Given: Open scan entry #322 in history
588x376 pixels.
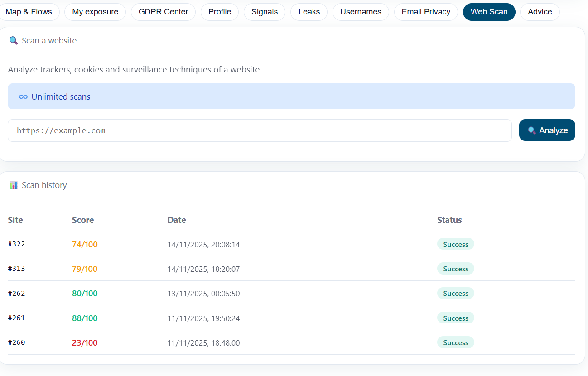Looking at the screenshot, I should (17, 244).
